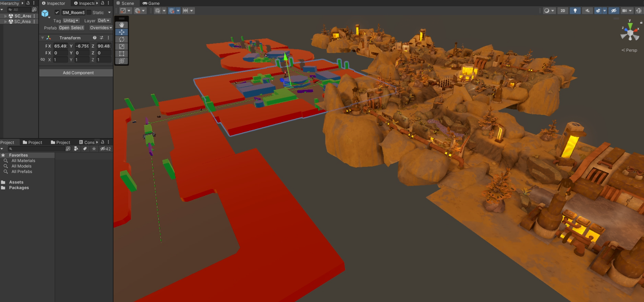Click the prefab Open button
644x302 pixels.
64,28
